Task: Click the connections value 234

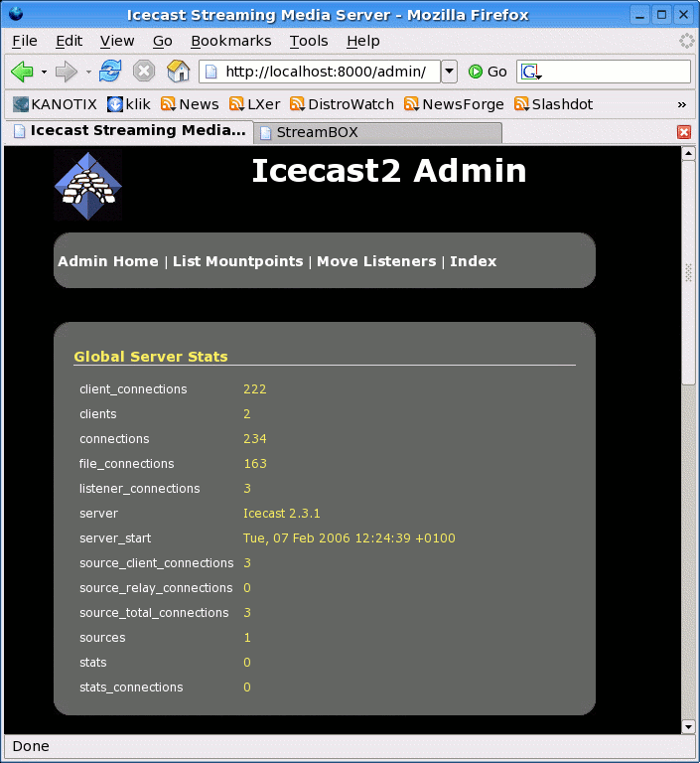Action: tap(255, 439)
